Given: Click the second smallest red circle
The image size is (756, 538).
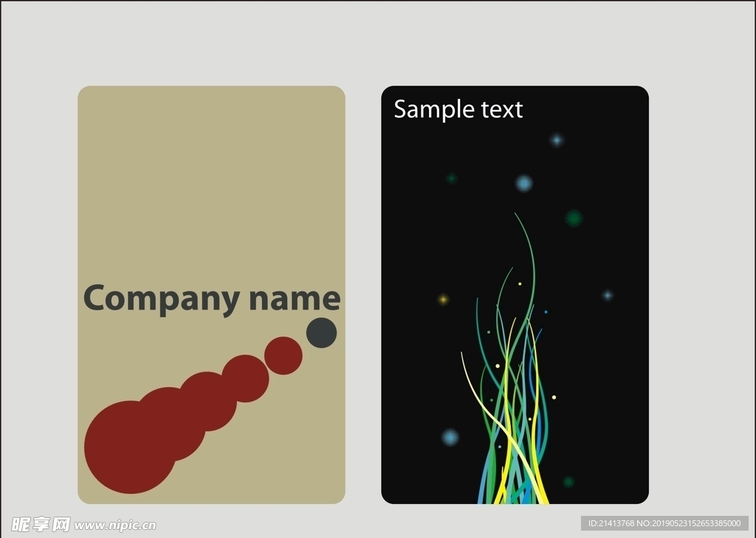Looking at the screenshot, I should coord(245,379).
